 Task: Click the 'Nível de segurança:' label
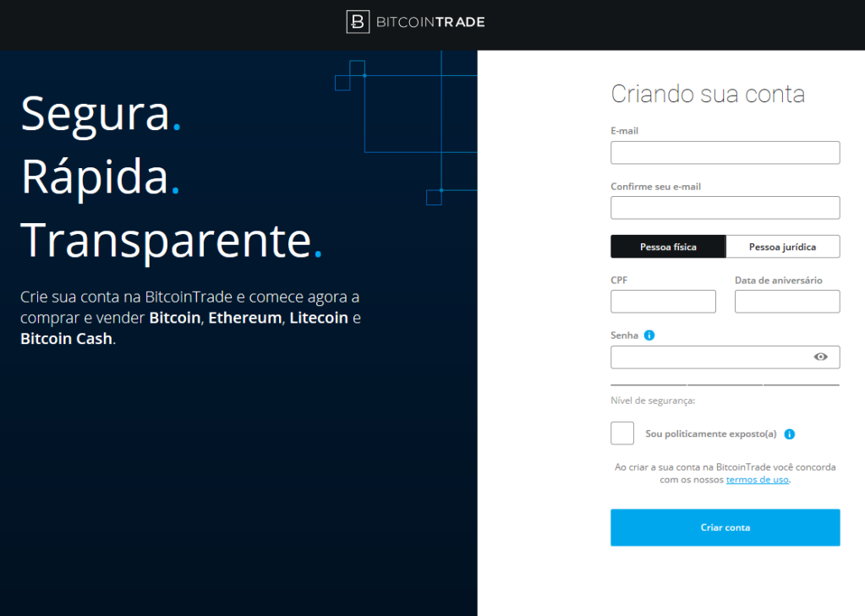(x=653, y=401)
